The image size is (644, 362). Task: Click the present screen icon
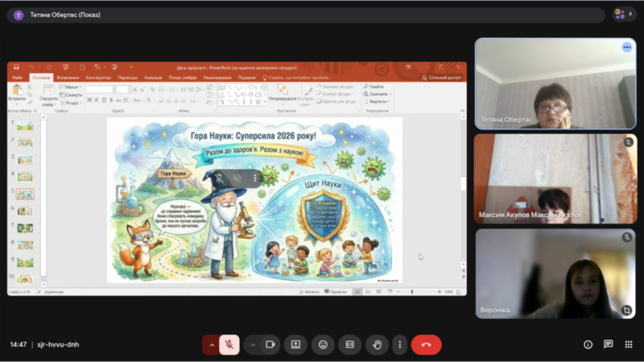click(295, 344)
